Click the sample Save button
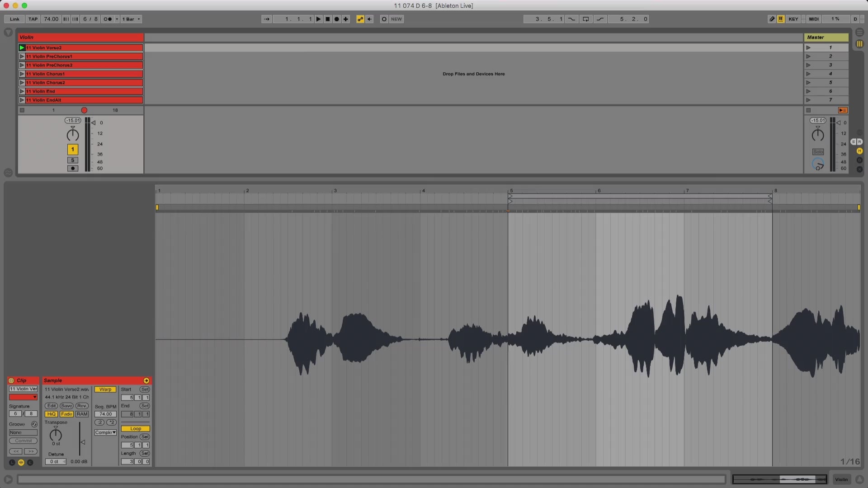 pyautogui.click(x=66, y=406)
